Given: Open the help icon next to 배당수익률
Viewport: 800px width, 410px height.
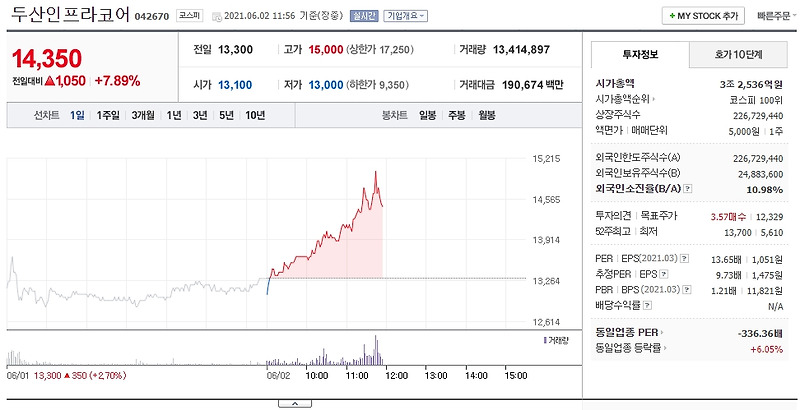Looking at the screenshot, I should (x=647, y=305).
